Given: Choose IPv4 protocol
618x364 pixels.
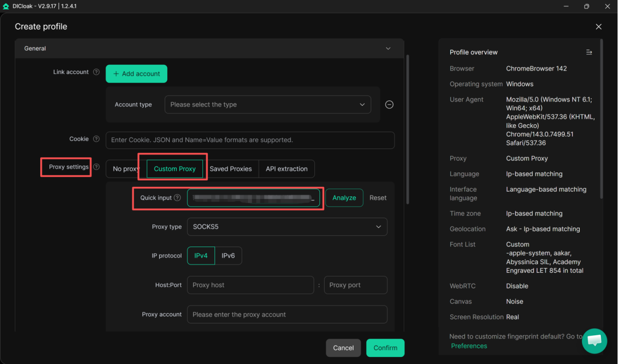Looking at the screenshot, I should (201, 256).
